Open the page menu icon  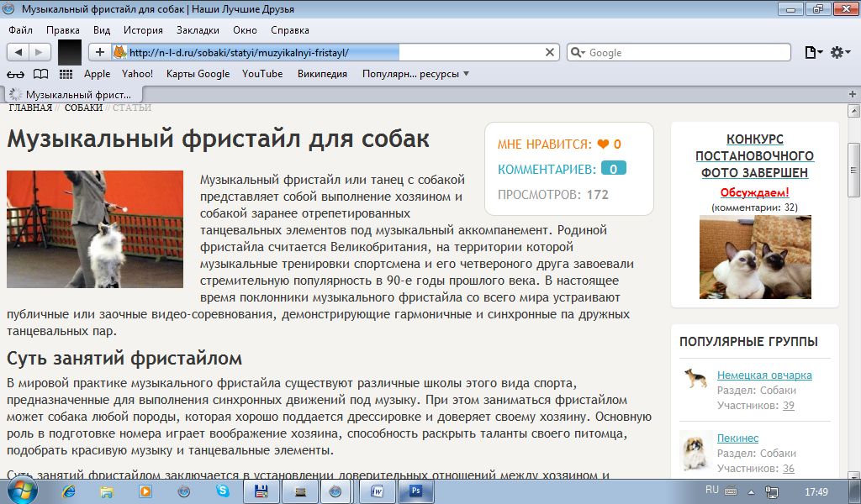(x=814, y=52)
